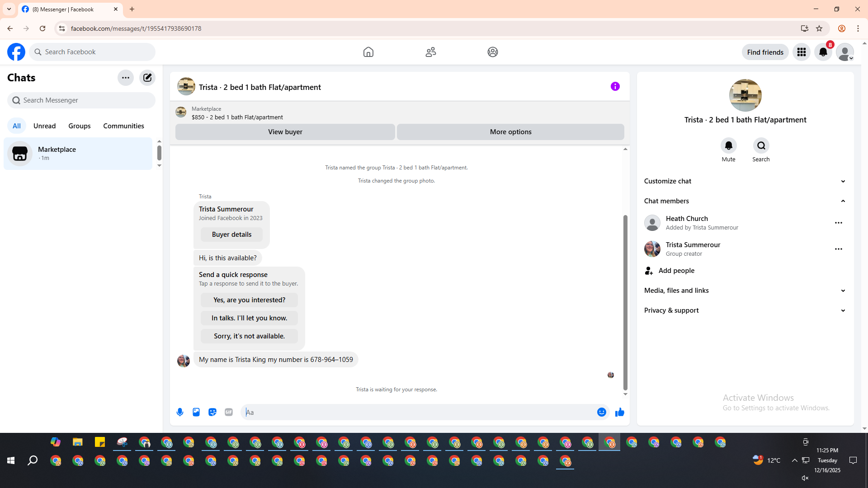The height and width of the screenshot is (488, 868).
Task: Open the Friends icon in top navigation
Action: tap(431, 52)
